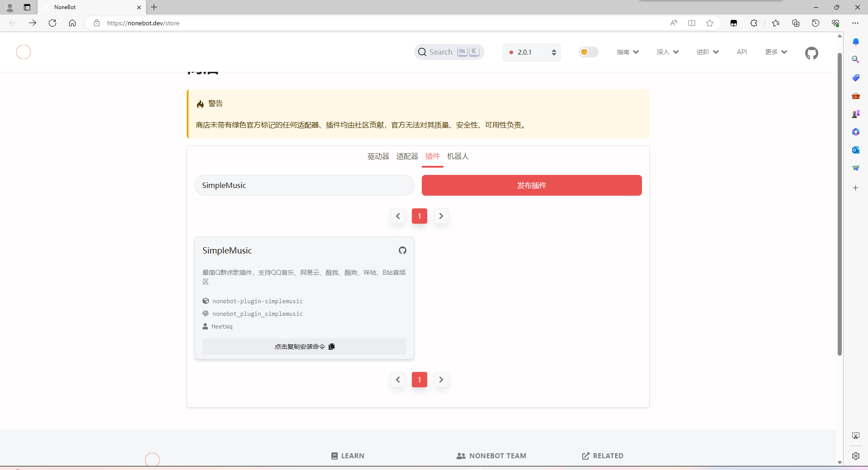Image resolution: width=868 pixels, height=470 pixels.
Task: Open SimpleMusic plugin GitHub link icon
Action: (x=402, y=250)
